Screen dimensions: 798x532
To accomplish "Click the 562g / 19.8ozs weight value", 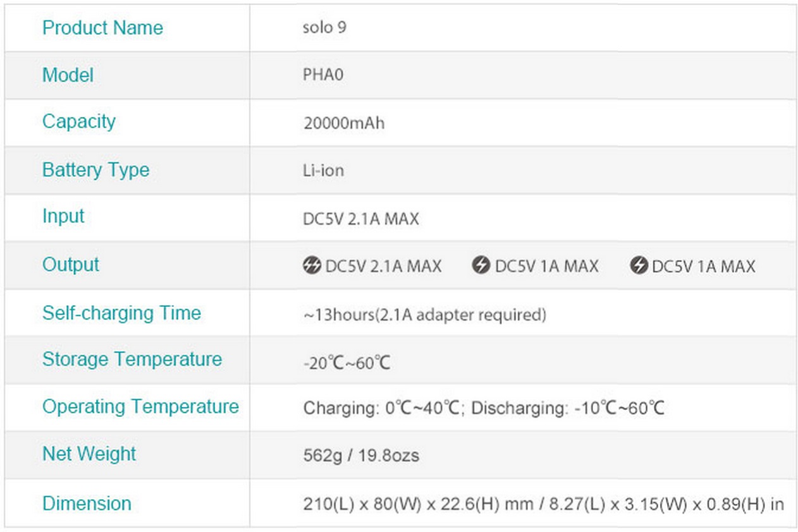I will 360,455.
